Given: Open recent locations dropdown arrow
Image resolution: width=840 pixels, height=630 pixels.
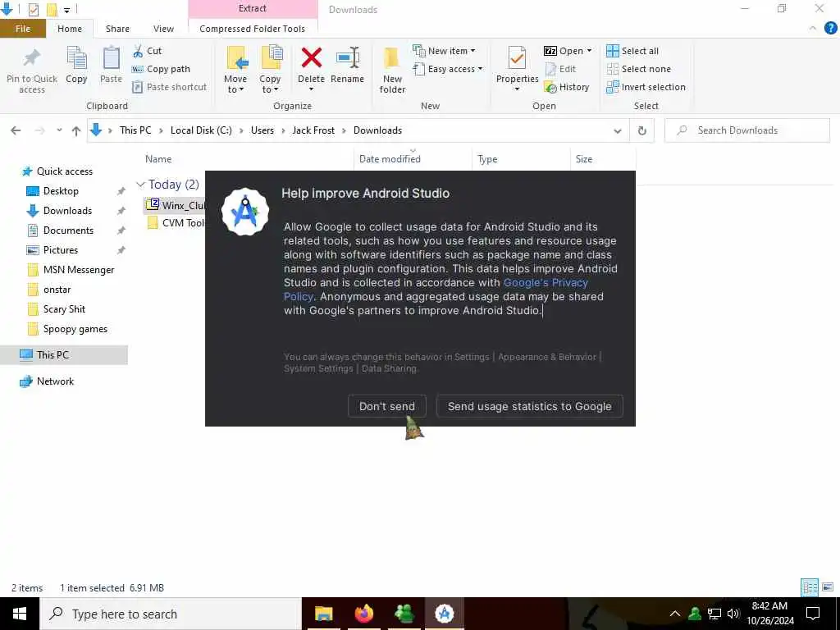Looking at the screenshot, I should [59, 130].
